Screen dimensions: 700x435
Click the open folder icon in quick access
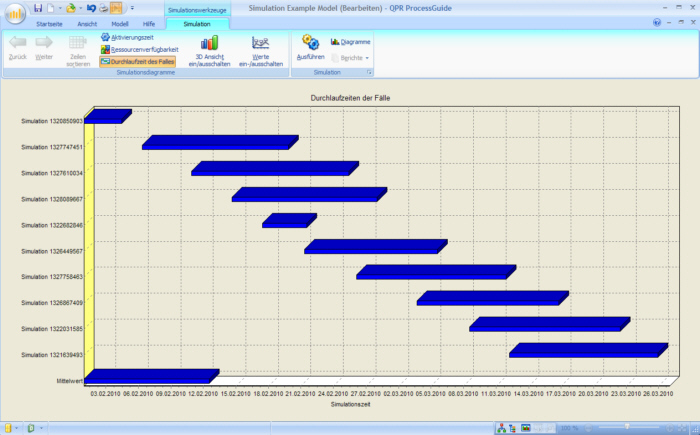tap(71, 8)
